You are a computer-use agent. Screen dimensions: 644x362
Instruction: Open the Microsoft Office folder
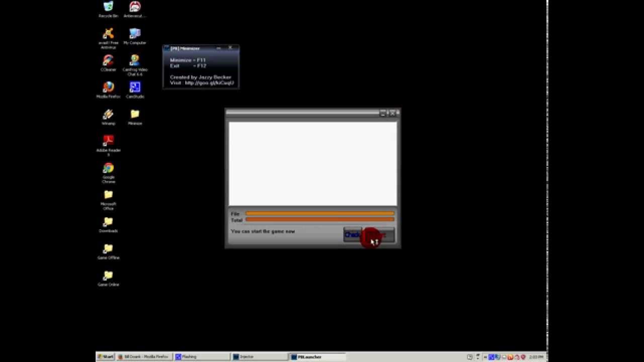[108, 200]
